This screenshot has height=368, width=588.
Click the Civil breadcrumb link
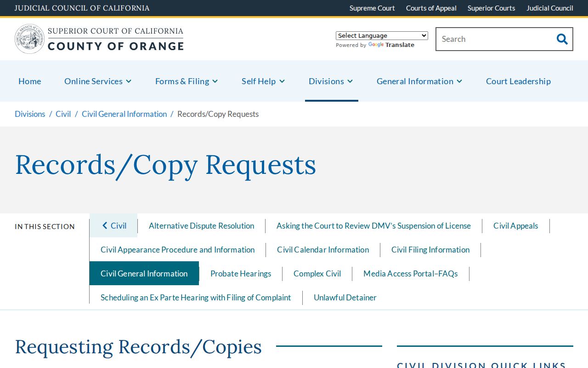pyautogui.click(x=63, y=114)
